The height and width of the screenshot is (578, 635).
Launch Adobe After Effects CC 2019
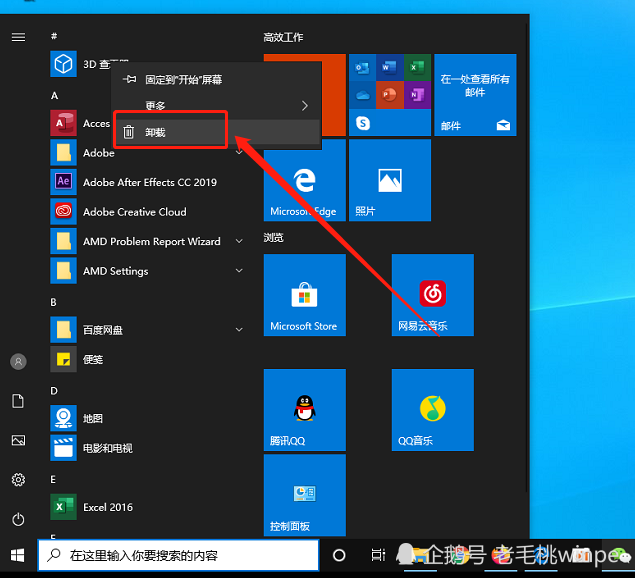point(149,182)
